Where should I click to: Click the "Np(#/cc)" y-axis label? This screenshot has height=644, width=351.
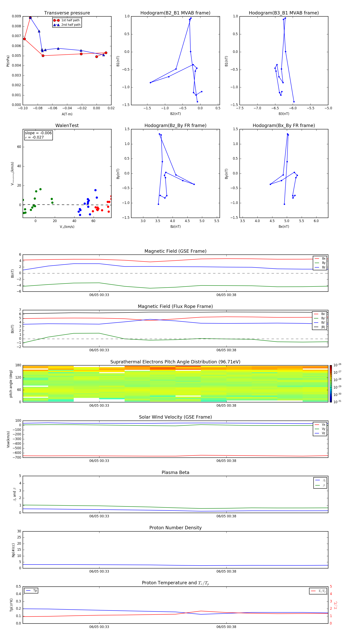[x=13, y=550]
